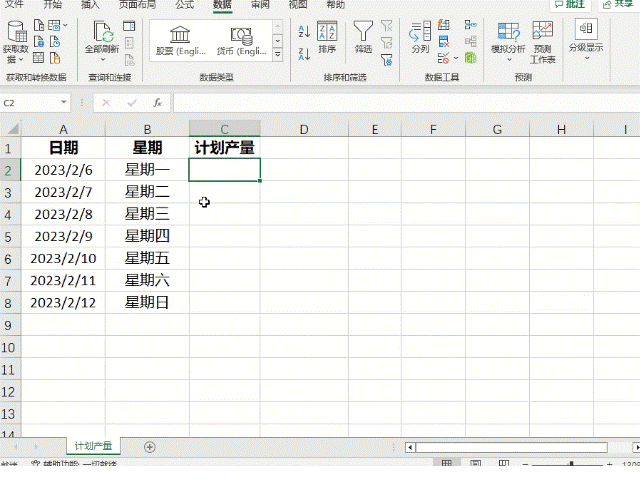This screenshot has height=480, width=640.
Task: Open 插入 (Insert) tab
Action: point(90,4)
